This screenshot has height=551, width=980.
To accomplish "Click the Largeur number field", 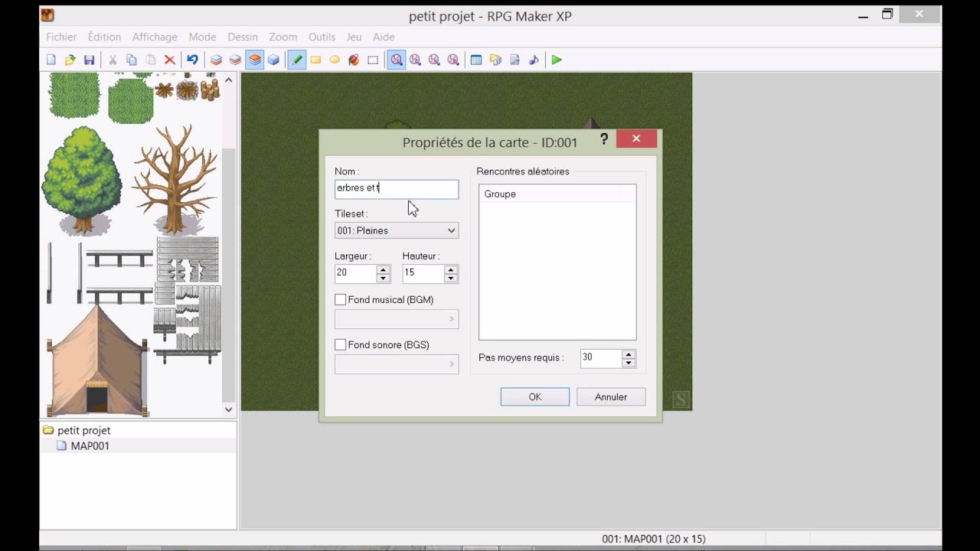I will click(355, 273).
